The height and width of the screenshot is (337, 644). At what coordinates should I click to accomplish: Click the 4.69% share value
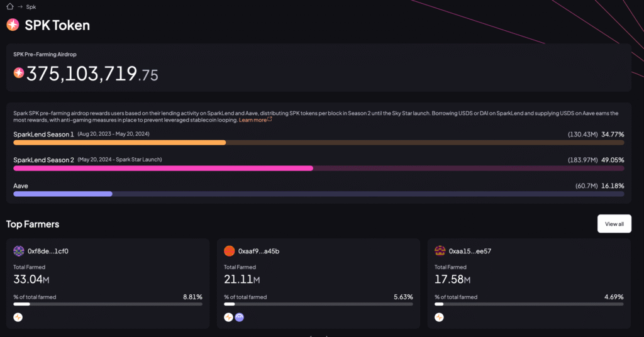(614, 297)
